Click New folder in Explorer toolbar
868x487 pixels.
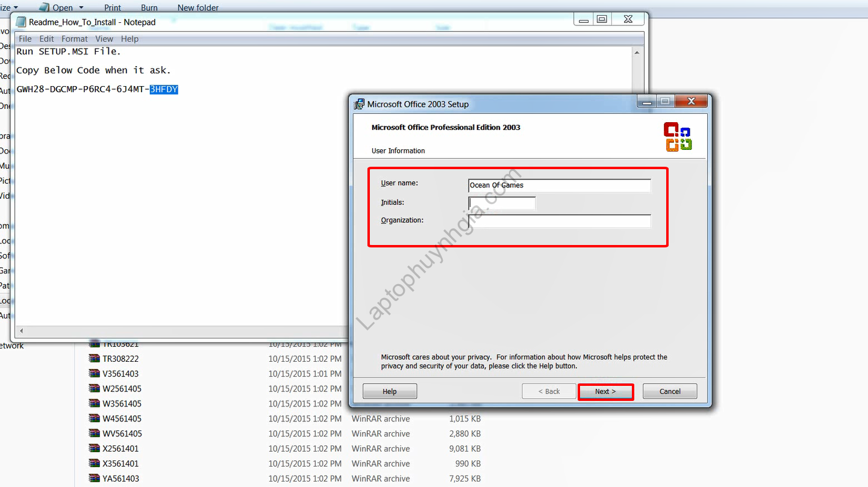[x=198, y=8]
